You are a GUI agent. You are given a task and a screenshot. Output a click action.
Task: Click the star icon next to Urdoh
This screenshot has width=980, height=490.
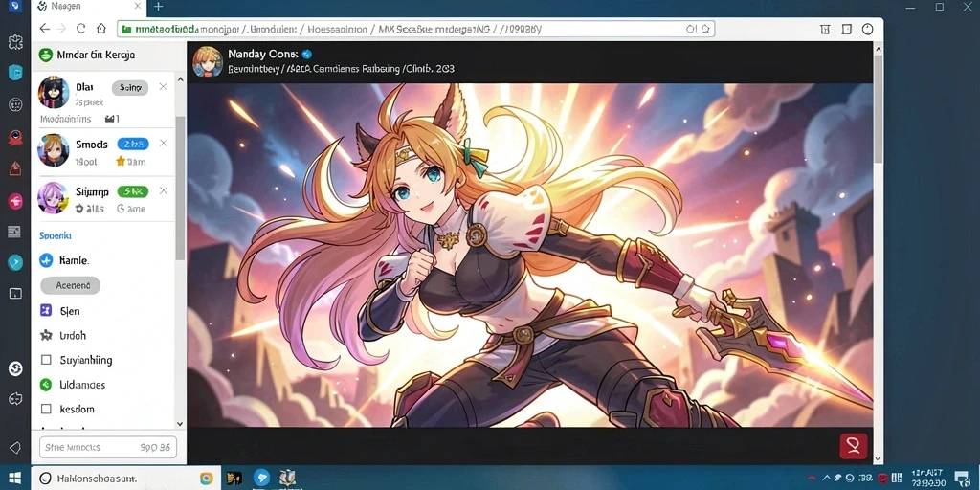click(46, 336)
